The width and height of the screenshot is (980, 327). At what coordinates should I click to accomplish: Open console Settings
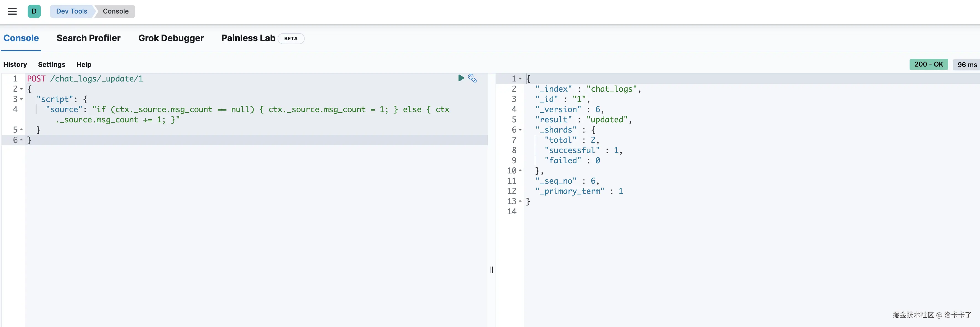(x=51, y=64)
